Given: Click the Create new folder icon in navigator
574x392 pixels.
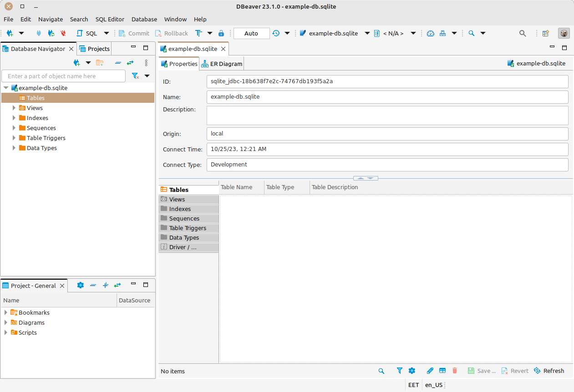Looking at the screenshot, I should point(100,63).
